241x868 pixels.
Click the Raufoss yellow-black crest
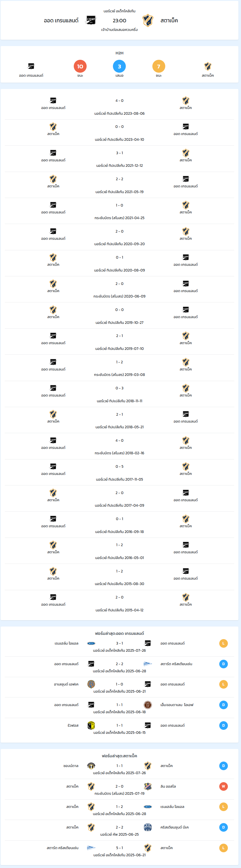point(91,725)
